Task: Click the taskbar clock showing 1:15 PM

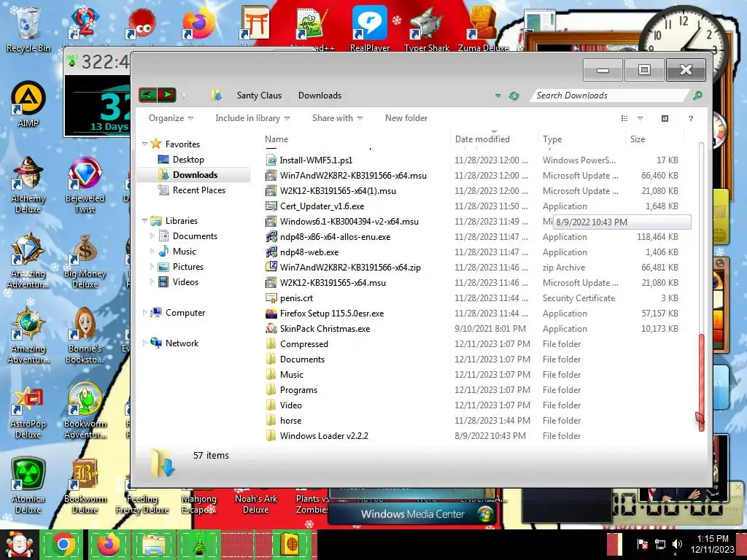Action: (x=713, y=544)
